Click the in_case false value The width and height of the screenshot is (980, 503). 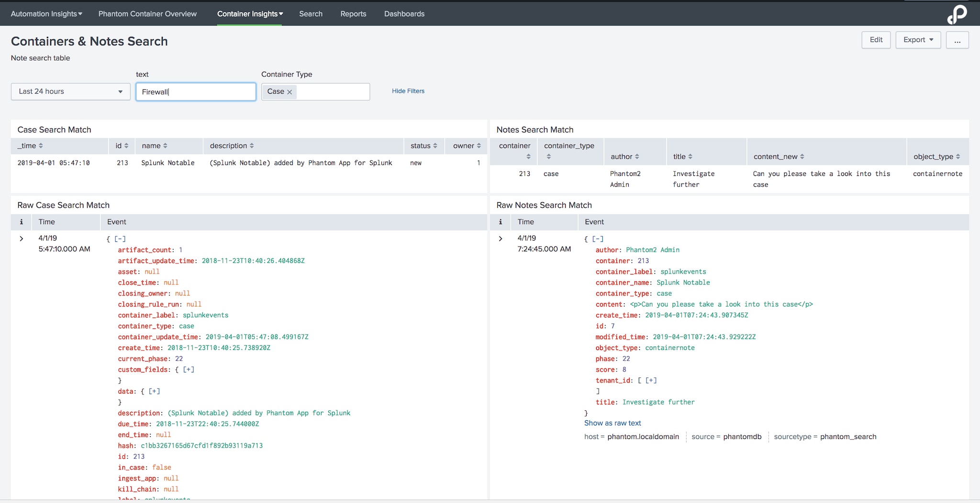[x=161, y=468]
